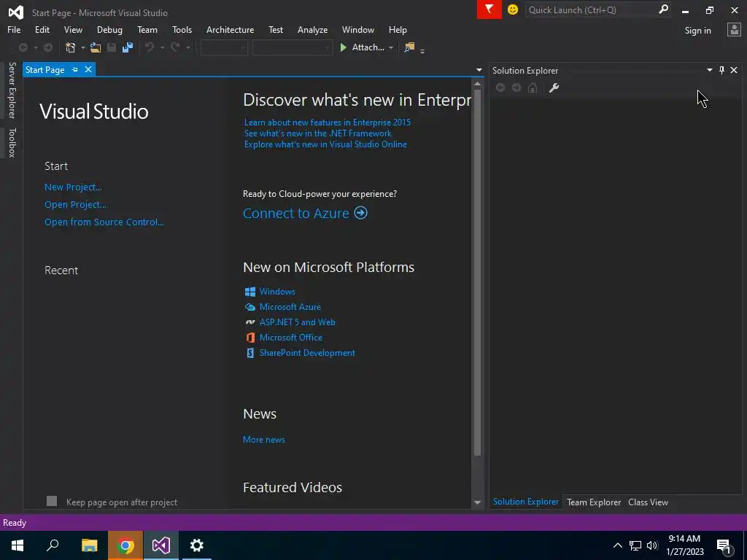Expand the Toolbox side tab
This screenshot has width=747, height=560.
[x=12, y=142]
